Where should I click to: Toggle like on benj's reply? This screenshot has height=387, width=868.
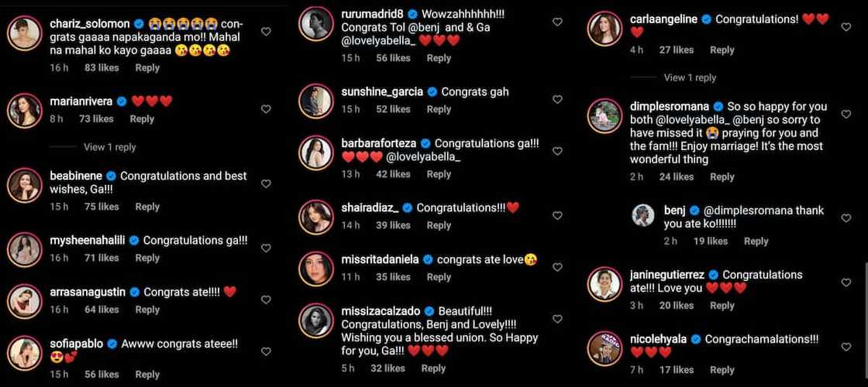846,217
